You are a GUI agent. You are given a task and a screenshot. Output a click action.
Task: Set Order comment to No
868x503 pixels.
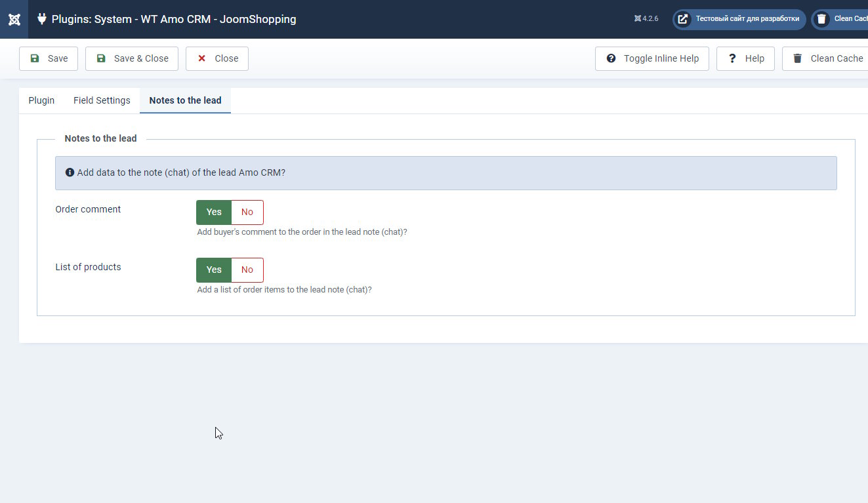click(x=247, y=212)
